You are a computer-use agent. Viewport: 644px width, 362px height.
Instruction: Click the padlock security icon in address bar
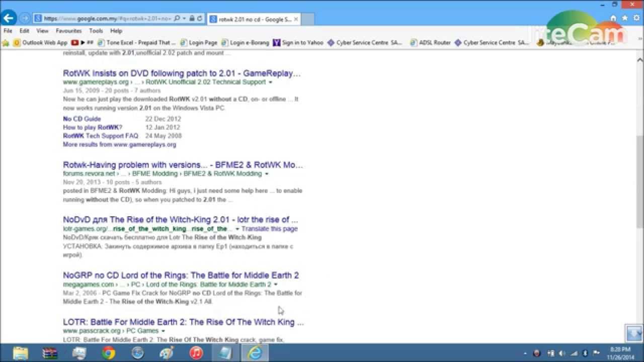click(192, 19)
